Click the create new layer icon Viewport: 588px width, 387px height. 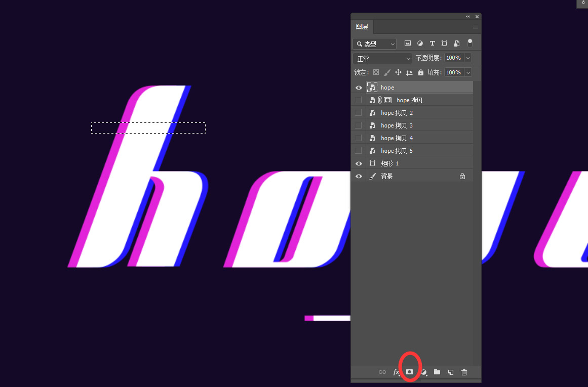pyautogui.click(x=451, y=372)
